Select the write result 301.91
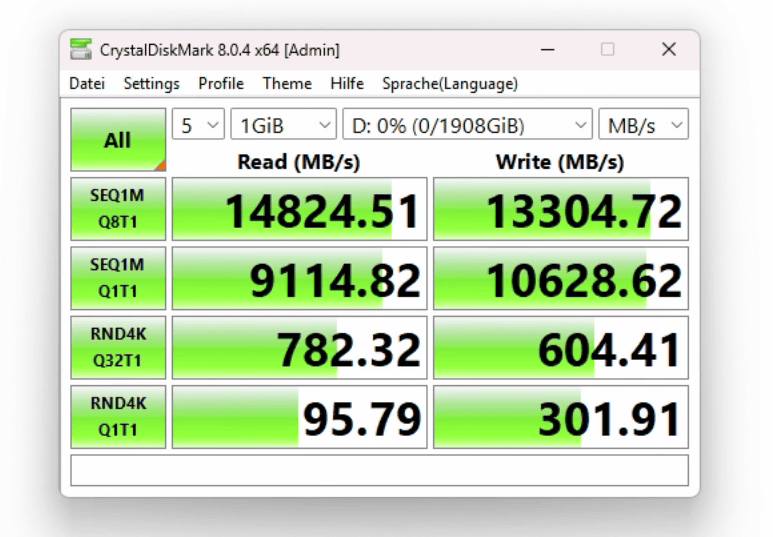Screen dimensions: 773x537 coord(561,417)
